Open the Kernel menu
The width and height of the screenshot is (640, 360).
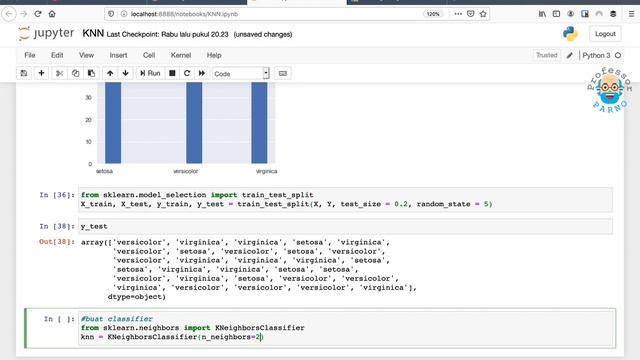pos(181,55)
